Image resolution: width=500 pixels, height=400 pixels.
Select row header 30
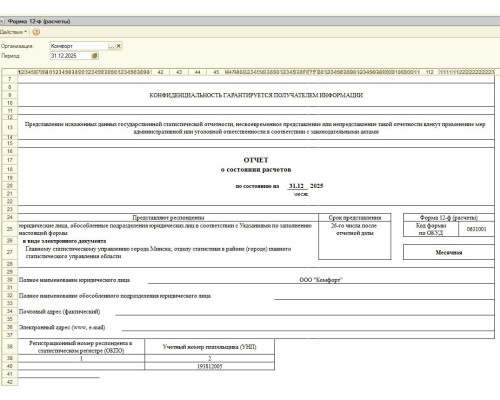tap(10, 280)
